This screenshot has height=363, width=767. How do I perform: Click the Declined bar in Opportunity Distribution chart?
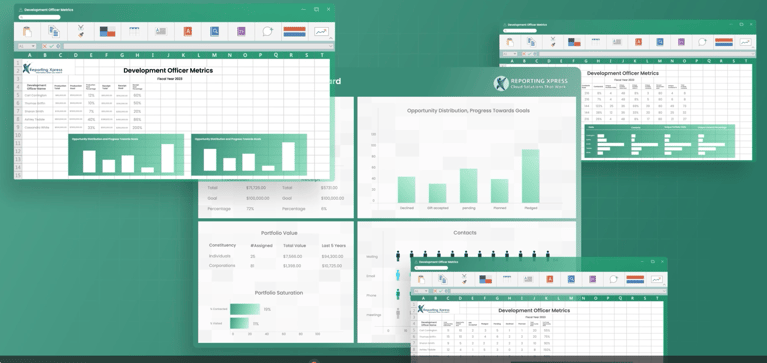click(406, 190)
